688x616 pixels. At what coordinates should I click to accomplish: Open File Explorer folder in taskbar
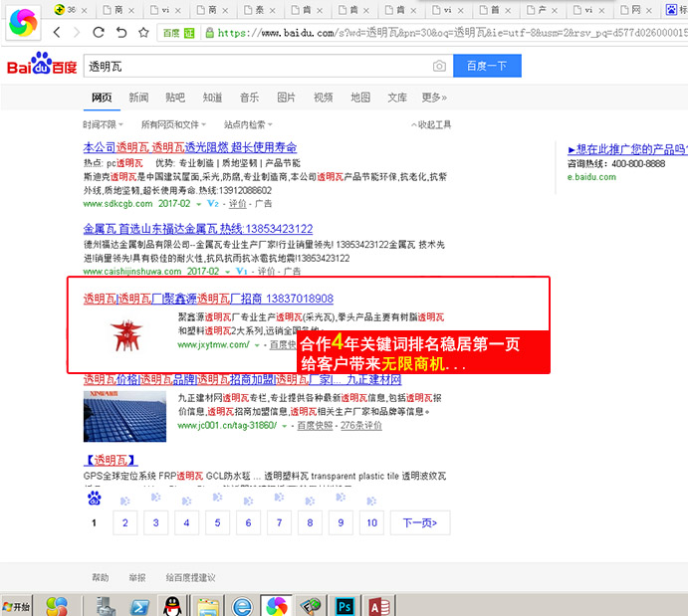(208, 607)
